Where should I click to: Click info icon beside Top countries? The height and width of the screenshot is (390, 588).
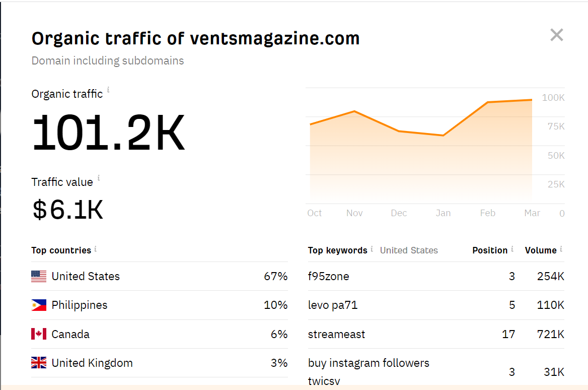[x=96, y=249]
